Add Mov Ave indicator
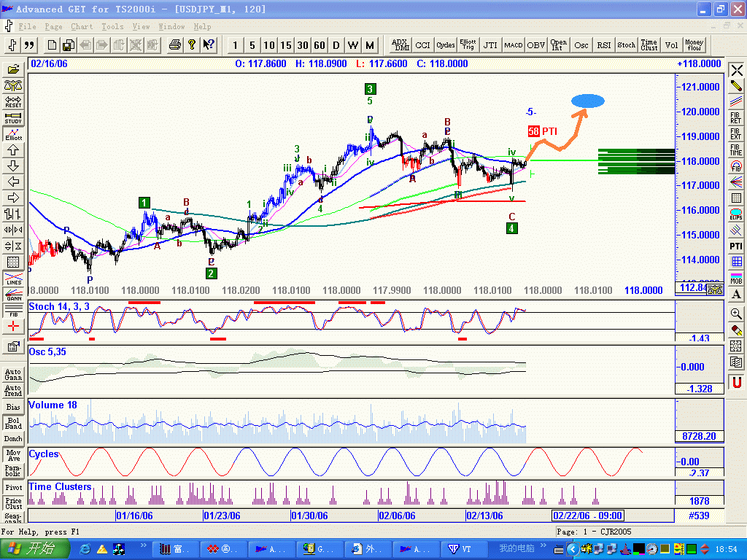This screenshot has width=747, height=560. click(13, 455)
